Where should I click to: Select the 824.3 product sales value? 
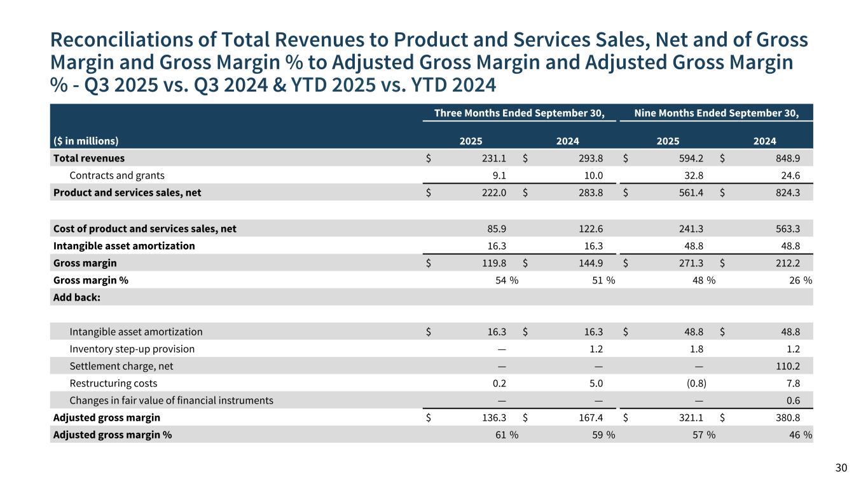(x=788, y=193)
